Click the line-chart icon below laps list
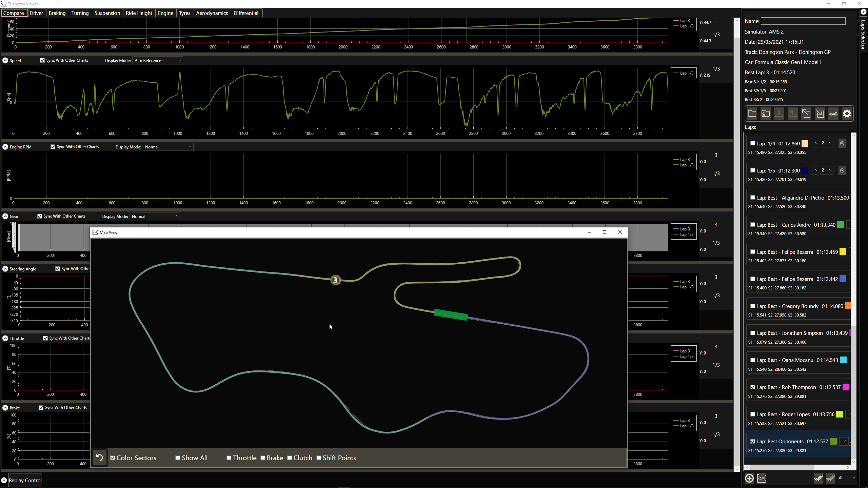 [x=762, y=478]
